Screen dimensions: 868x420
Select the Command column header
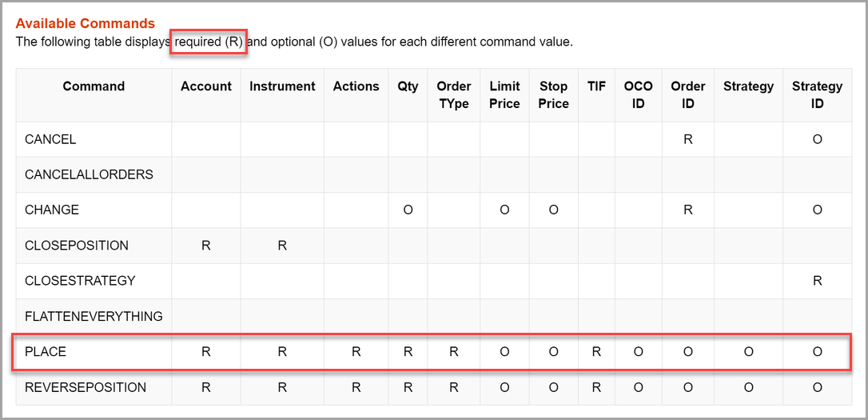[94, 86]
